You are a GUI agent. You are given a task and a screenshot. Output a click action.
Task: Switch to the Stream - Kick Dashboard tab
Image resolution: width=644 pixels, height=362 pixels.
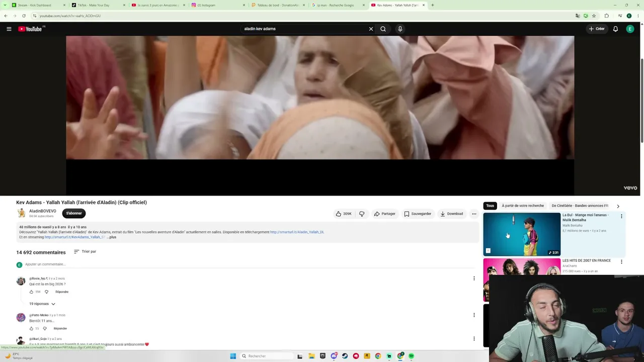[39, 5]
